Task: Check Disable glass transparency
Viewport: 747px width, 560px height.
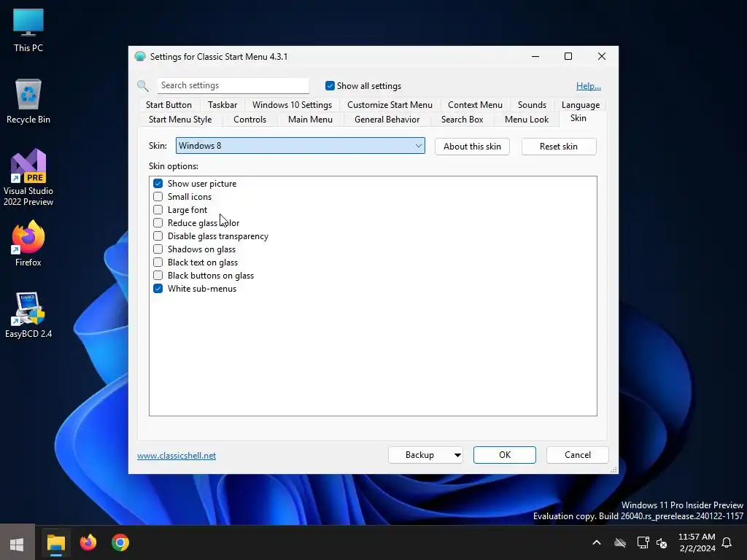Action: 158,236
